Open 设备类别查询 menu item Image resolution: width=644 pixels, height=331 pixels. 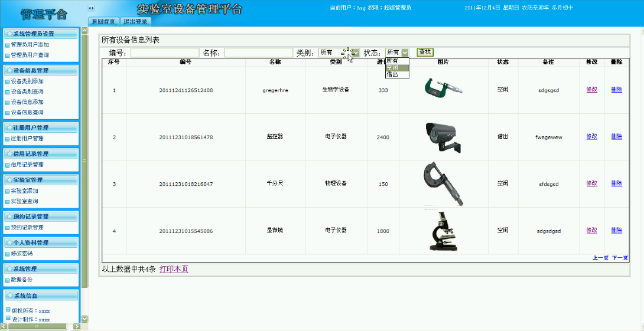click(x=27, y=91)
